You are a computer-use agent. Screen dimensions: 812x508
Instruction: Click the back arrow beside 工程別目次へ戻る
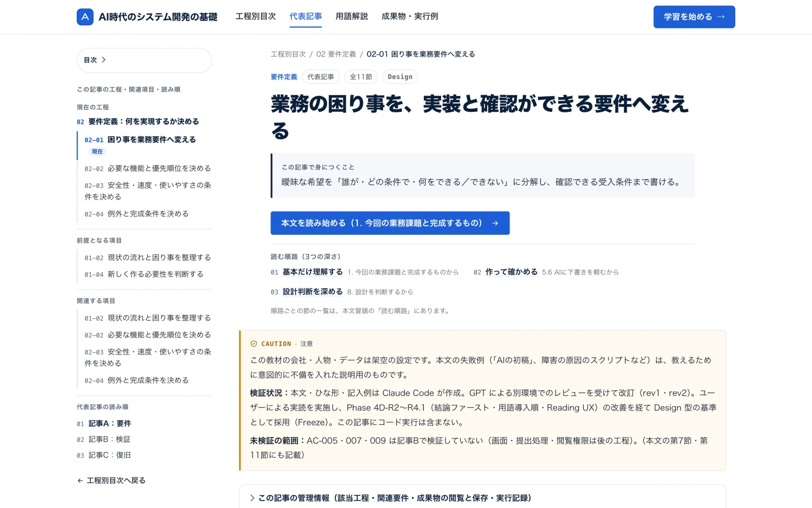click(80, 481)
